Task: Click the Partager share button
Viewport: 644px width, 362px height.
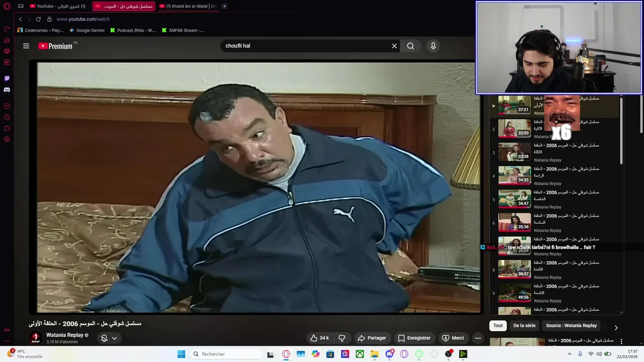Action: pos(371,338)
